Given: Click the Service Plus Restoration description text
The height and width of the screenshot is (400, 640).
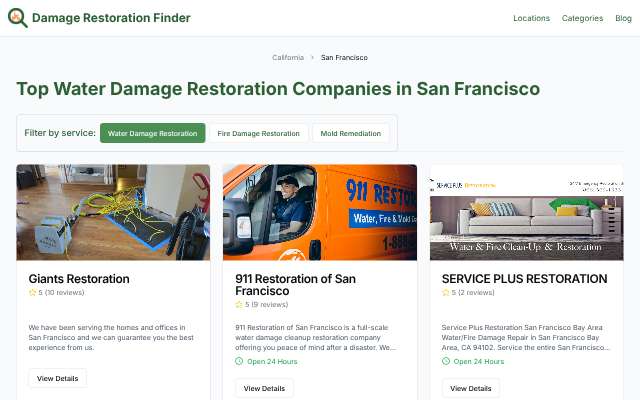Looking at the screenshot, I should [x=526, y=338].
